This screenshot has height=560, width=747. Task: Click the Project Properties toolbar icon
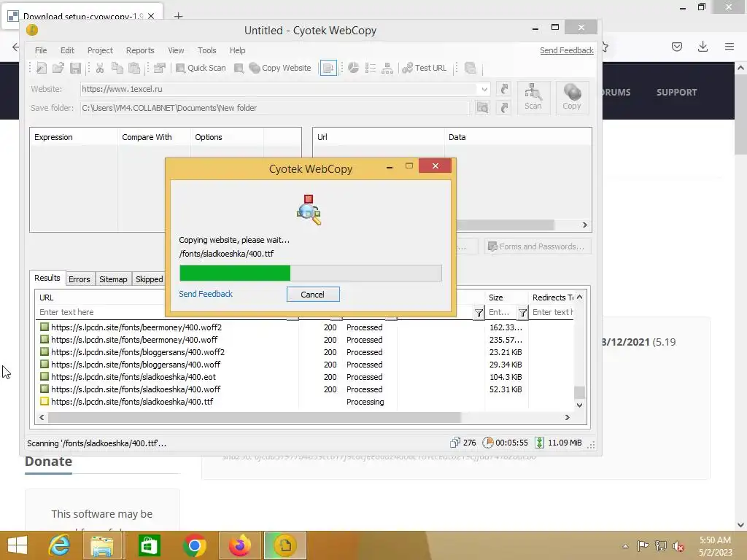click(x=160, y=68)
